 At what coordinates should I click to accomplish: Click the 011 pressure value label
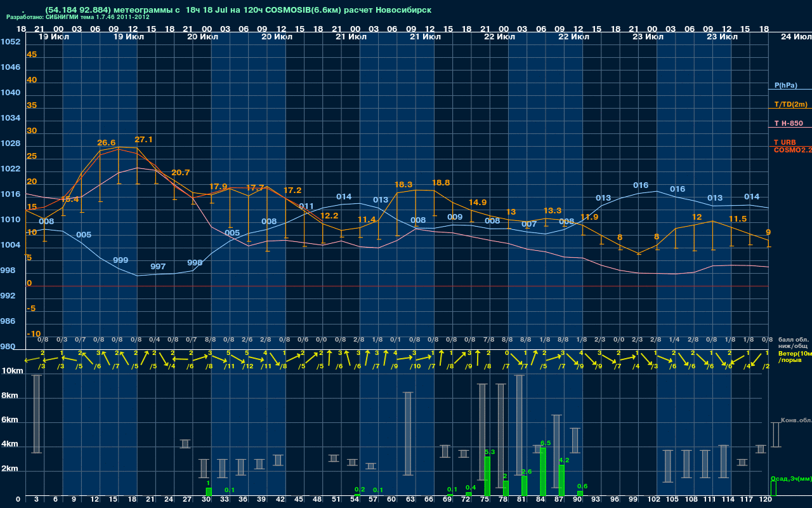click(x=306, y=206)
